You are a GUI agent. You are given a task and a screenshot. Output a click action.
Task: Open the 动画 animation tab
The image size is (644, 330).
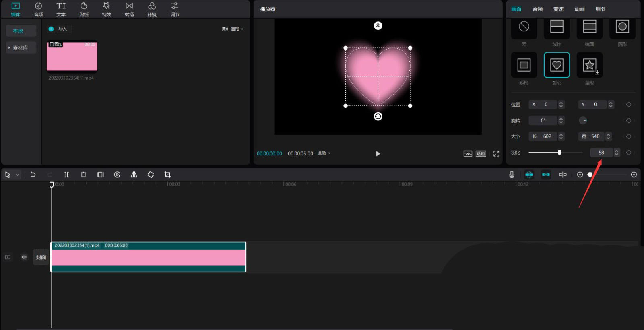[x=579, y=9]
